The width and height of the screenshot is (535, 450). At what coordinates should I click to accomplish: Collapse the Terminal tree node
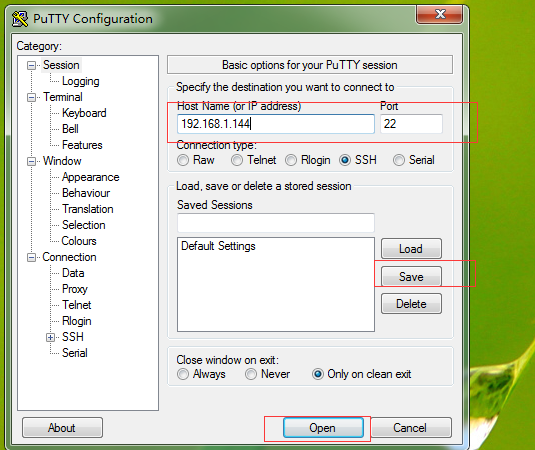pyautogui.click(x=31, y=98)
